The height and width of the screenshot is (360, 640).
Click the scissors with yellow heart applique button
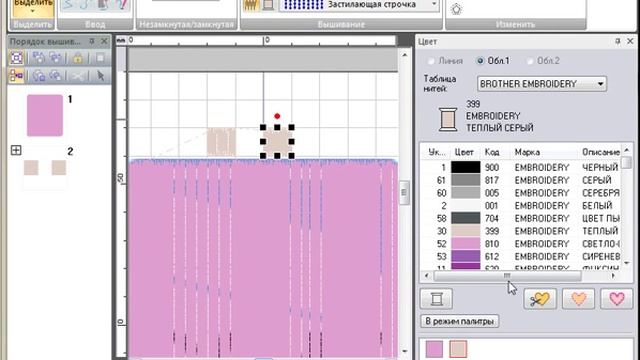point(540,299)
